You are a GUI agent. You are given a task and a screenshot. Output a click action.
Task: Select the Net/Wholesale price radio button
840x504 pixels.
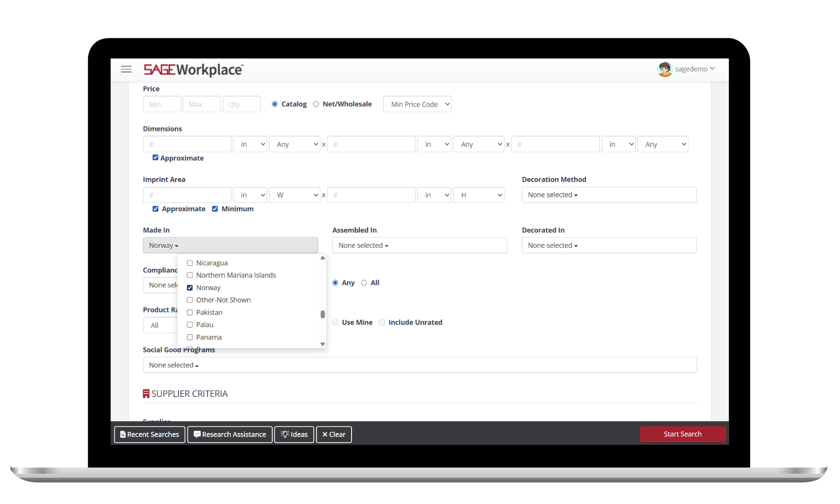316,104
